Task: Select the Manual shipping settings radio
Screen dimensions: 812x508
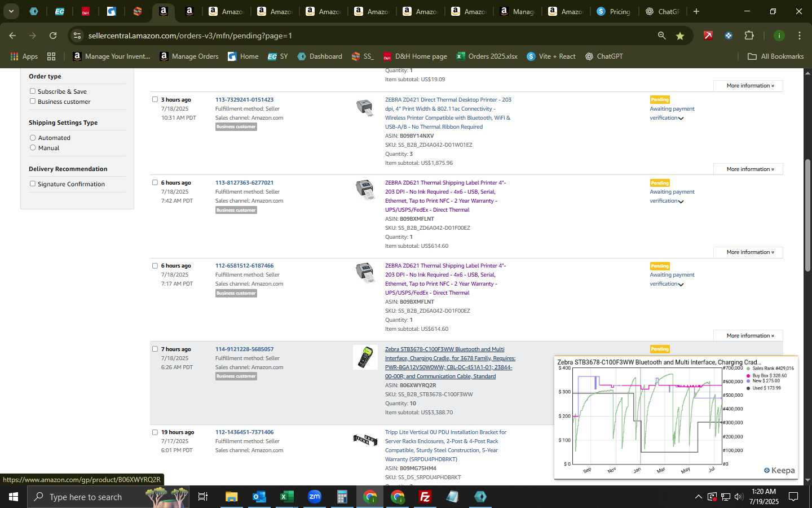Action: pyautogui.click(x=33, y=148)
